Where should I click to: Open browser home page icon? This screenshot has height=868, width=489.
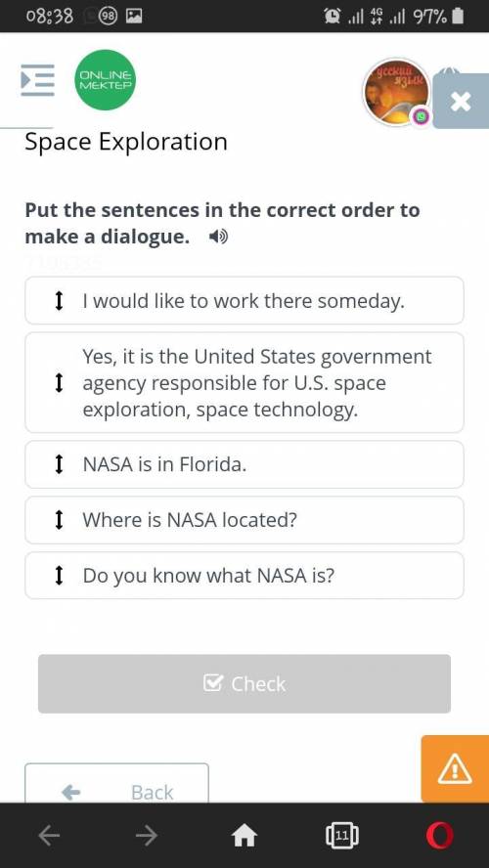[x=244, y=836]
